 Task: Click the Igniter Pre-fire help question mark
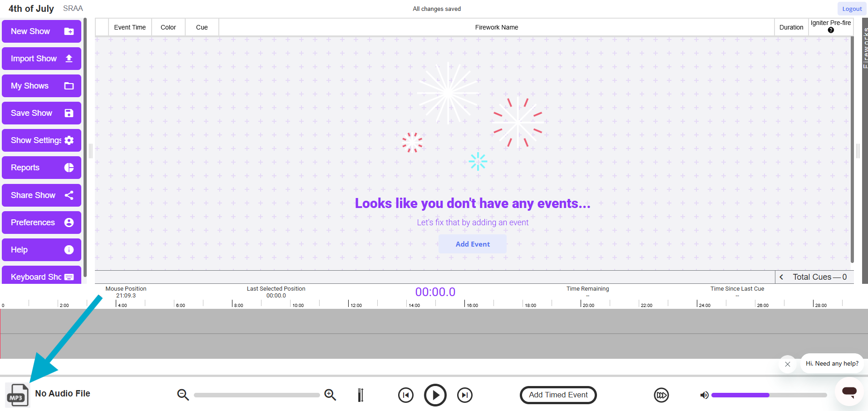click(831, 30)
